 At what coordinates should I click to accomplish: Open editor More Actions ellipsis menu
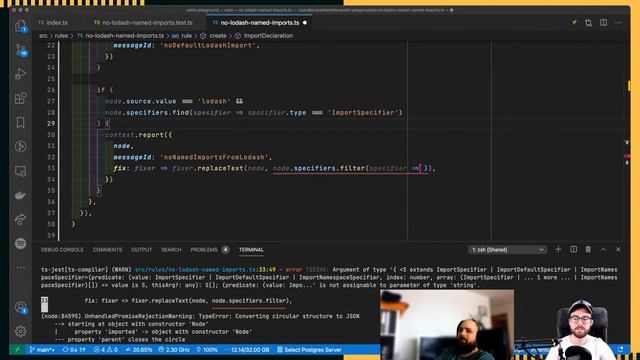pos(618,23)
